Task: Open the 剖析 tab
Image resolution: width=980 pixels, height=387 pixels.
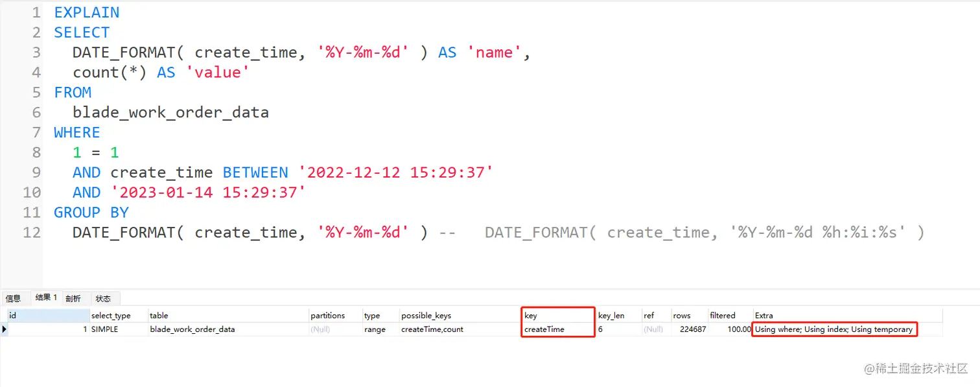Action: tap(73, 298)
